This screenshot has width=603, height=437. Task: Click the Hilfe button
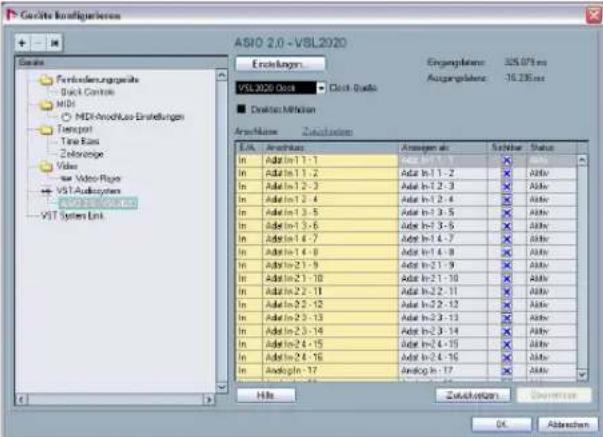tap(266, 395)
